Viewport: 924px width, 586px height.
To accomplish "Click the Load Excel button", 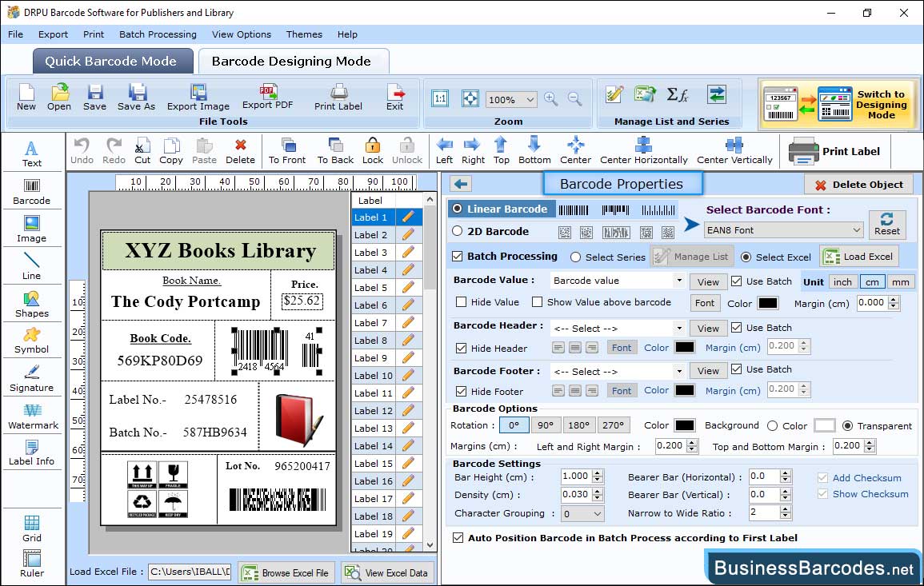I will point(859,257).
